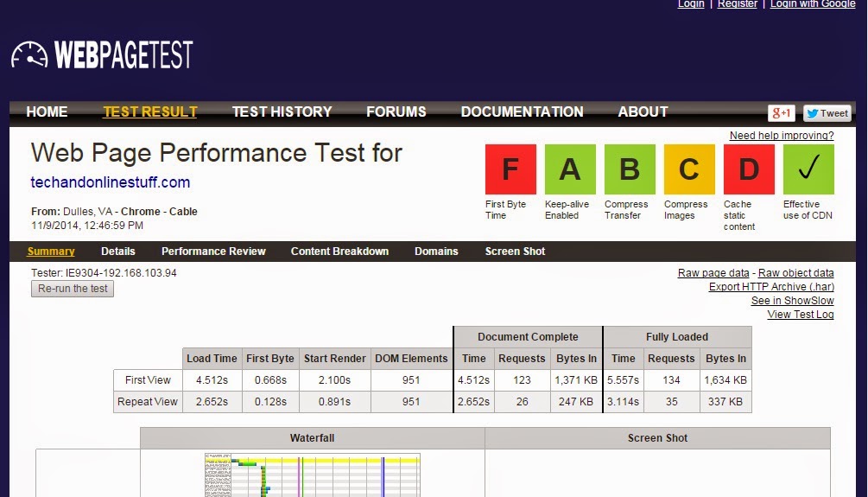Open the Performance Review tab
This screenshot has height=497, width=868.
pos(213,251)
